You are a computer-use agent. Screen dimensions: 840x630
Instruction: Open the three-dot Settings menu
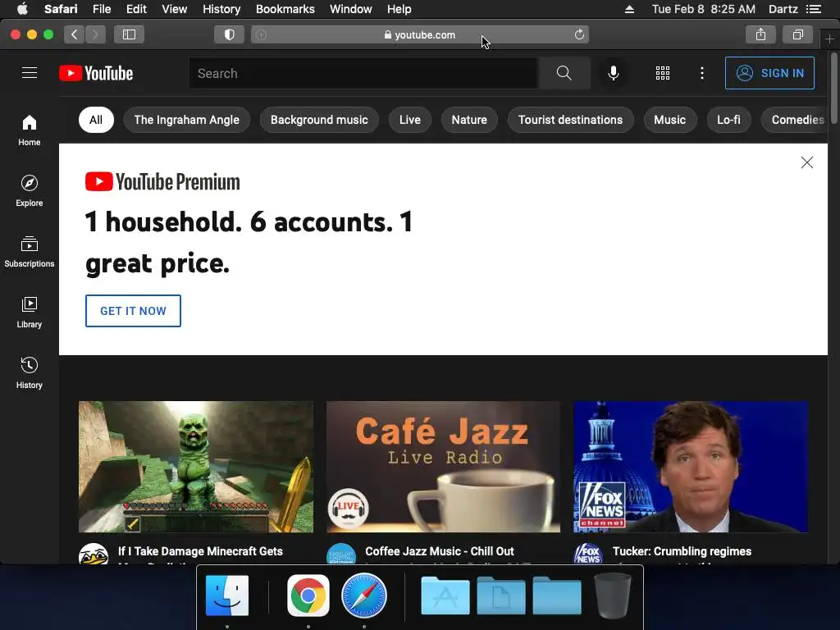pos(702,73)
